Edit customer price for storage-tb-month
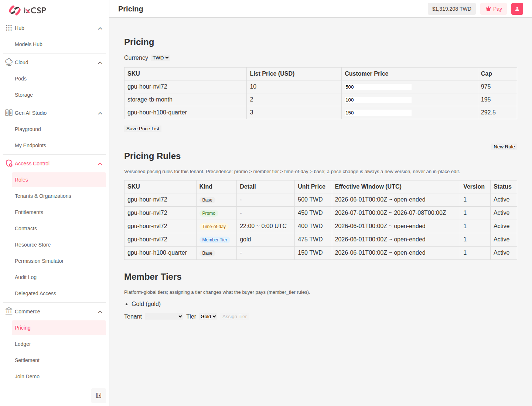The width and height of the screenshot is (532, 406). tap(378, 100)
